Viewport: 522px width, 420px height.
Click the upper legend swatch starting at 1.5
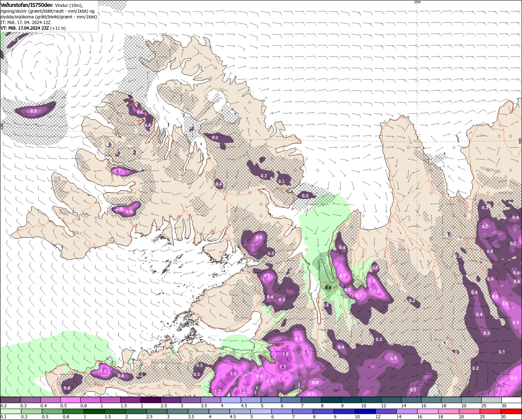tap(131, 400)
